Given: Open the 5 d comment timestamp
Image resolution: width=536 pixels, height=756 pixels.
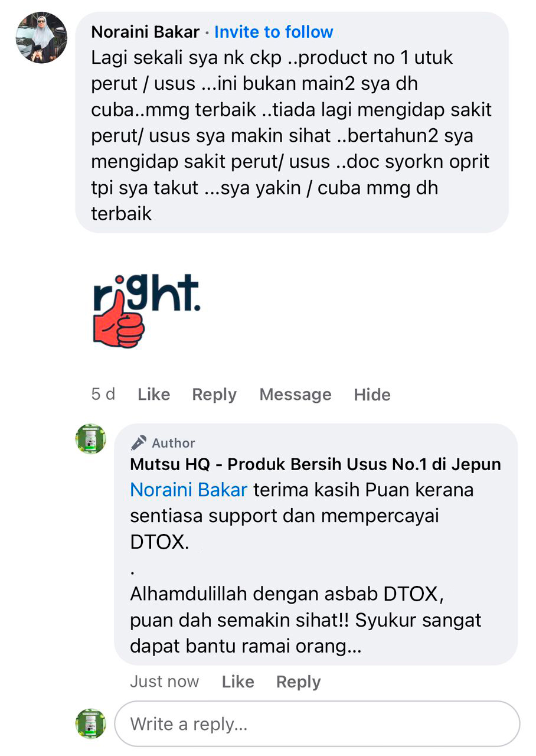Looking at the screenshot, I should tap(103, 394).
